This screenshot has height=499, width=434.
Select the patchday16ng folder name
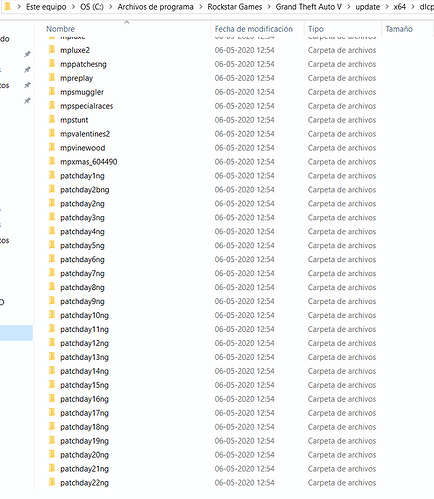coord(84,399)
